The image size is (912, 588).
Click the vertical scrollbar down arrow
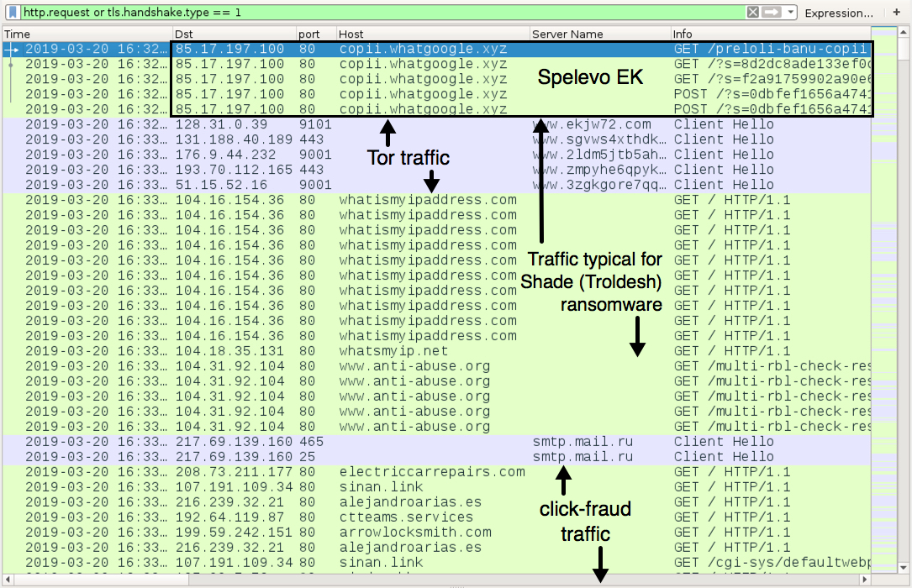click(903, 568)
